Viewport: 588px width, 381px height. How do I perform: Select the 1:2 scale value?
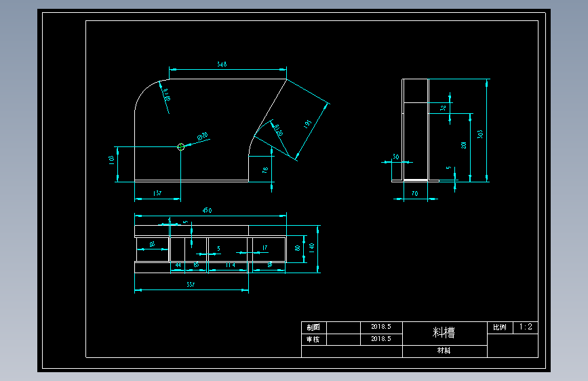pos(526,327)
